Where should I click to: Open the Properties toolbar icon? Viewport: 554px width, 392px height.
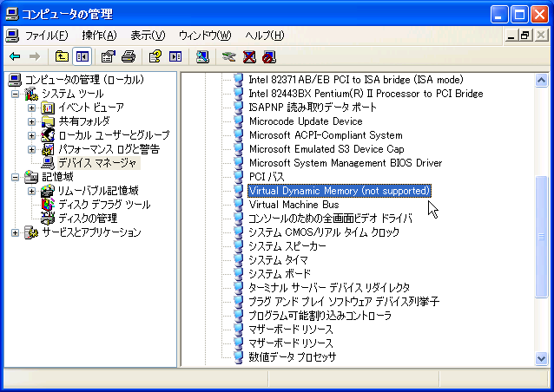click(x=109, y=56)
